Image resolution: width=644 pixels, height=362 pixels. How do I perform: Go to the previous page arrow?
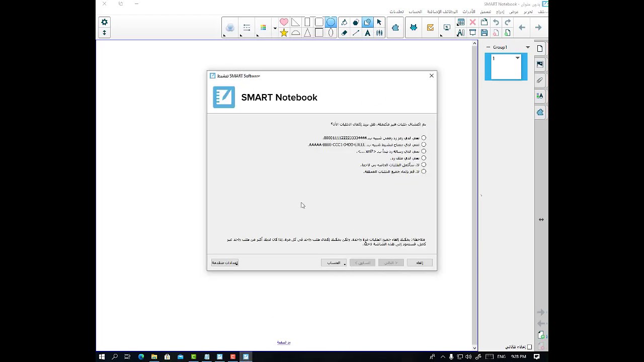click(x=522, y=28)
